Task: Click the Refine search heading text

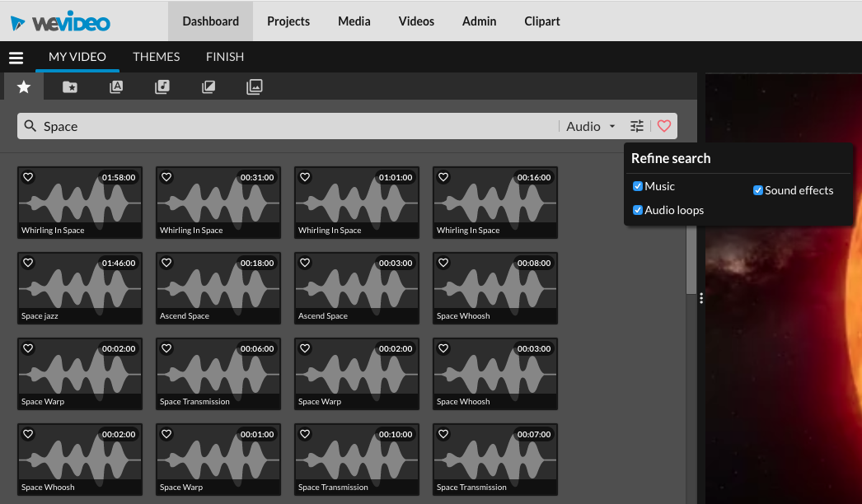Action: point(671,158)
